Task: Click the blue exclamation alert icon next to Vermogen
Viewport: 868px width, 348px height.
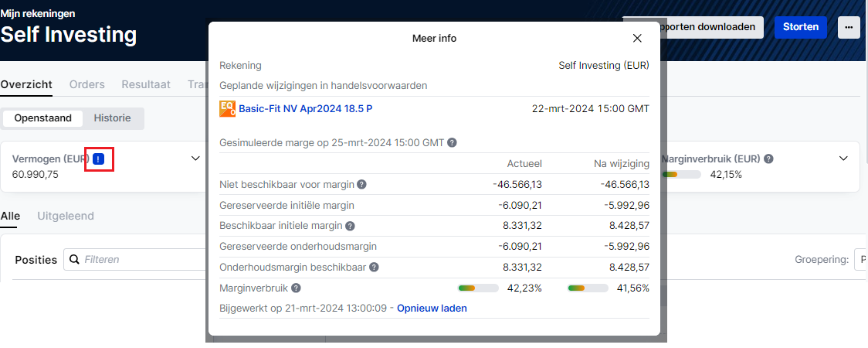Action: pos(98,159)
